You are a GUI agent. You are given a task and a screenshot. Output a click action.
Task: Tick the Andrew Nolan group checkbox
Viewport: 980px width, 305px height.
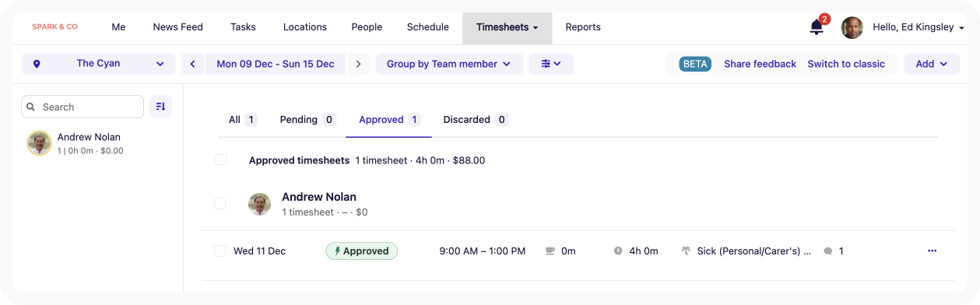click(x=220, y=203)
